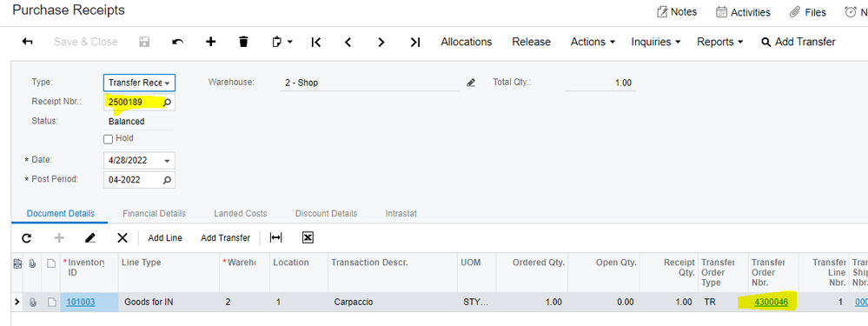Switch to Intrastat tab
Screen dimensions: 868x326
pyautogui.click(x=401, y=213)
